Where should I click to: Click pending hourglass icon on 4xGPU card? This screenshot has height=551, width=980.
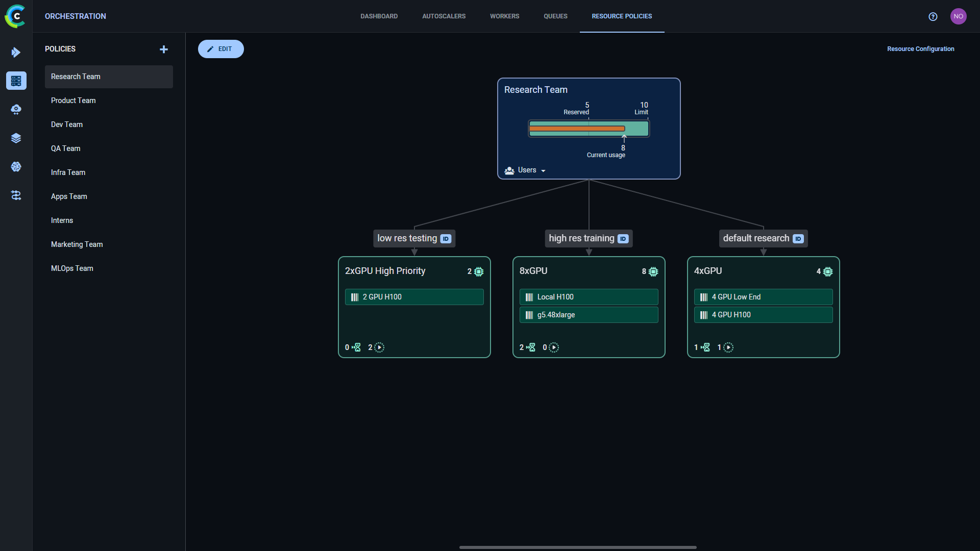705,347
